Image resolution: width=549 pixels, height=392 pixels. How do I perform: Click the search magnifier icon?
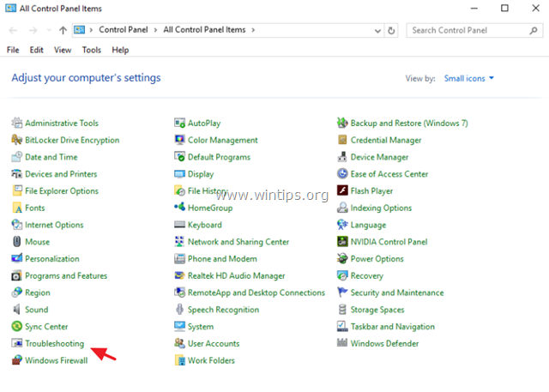[x=534, y=30]
